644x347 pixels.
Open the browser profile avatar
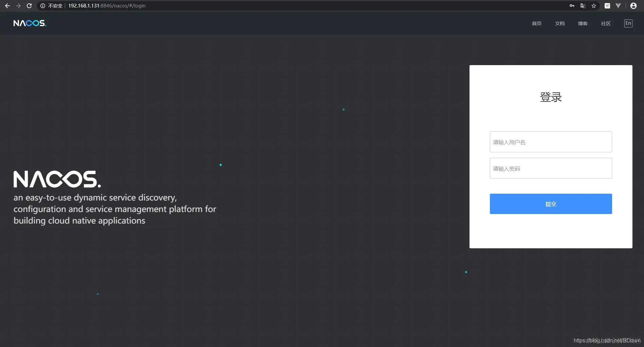(x=633, y=6)
